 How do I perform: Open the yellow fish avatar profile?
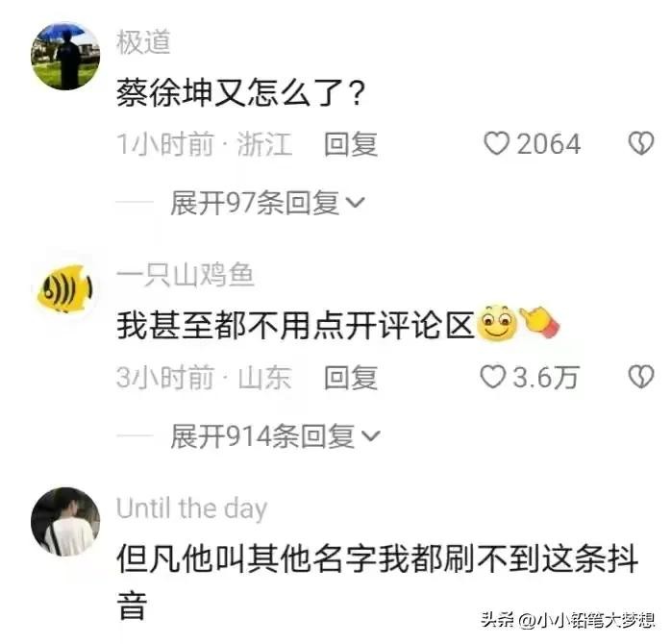(x=65, y=288)
